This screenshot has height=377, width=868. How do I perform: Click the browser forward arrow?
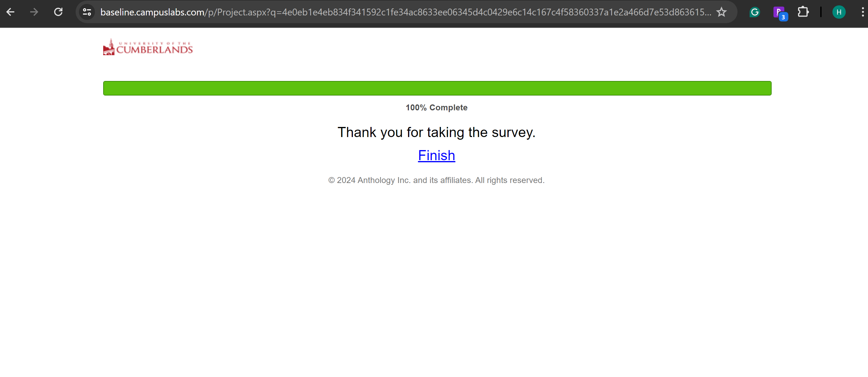coord(34,12)
